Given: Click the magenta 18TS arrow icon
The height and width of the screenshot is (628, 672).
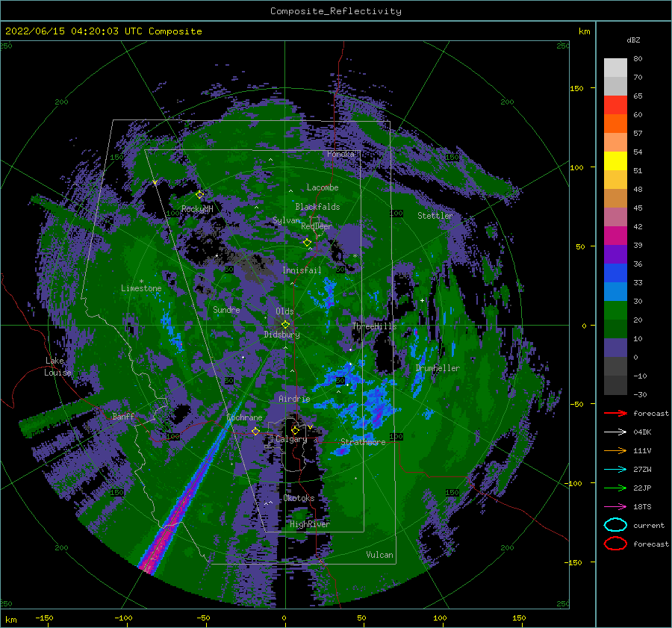Looking at the screenshot, I should (x=615, y=506).
